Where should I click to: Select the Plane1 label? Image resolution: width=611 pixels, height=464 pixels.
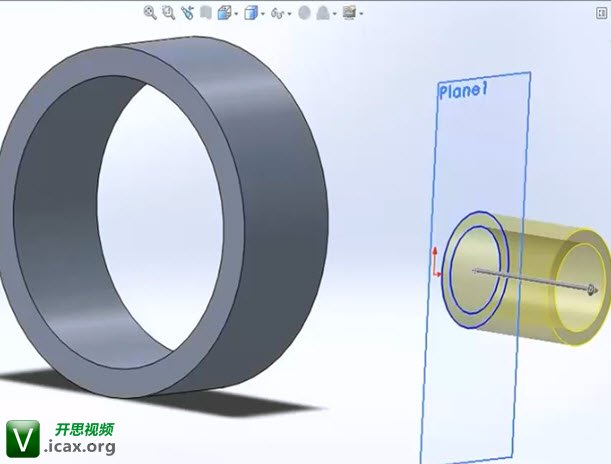tap(463, 91)
